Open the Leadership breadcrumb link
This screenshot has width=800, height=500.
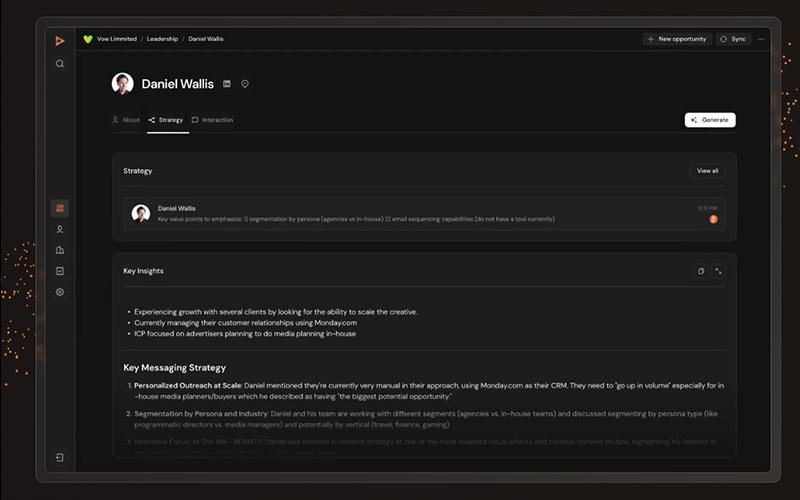[162, 39]
